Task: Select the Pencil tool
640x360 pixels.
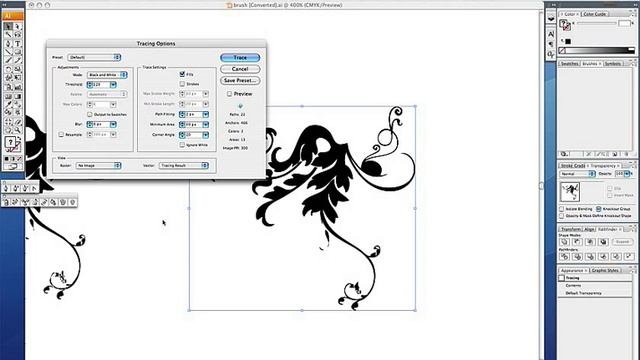Action: pos(18,60)
